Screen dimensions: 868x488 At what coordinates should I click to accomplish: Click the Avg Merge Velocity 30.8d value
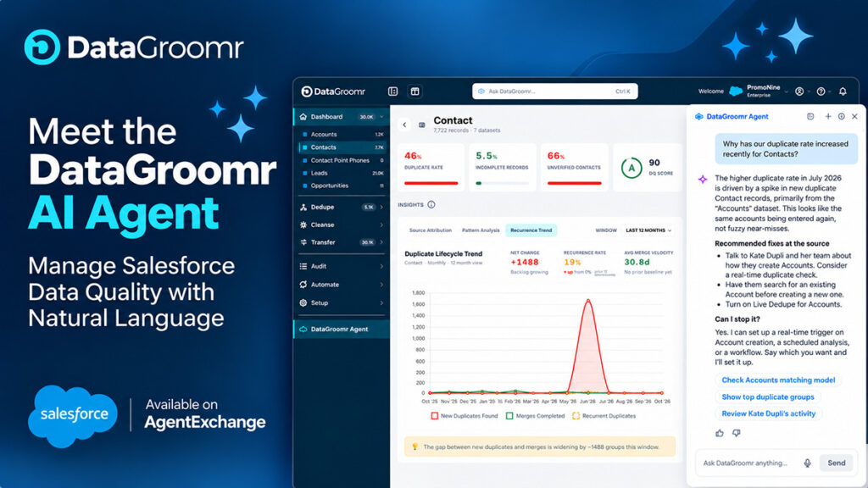[637, 263]
